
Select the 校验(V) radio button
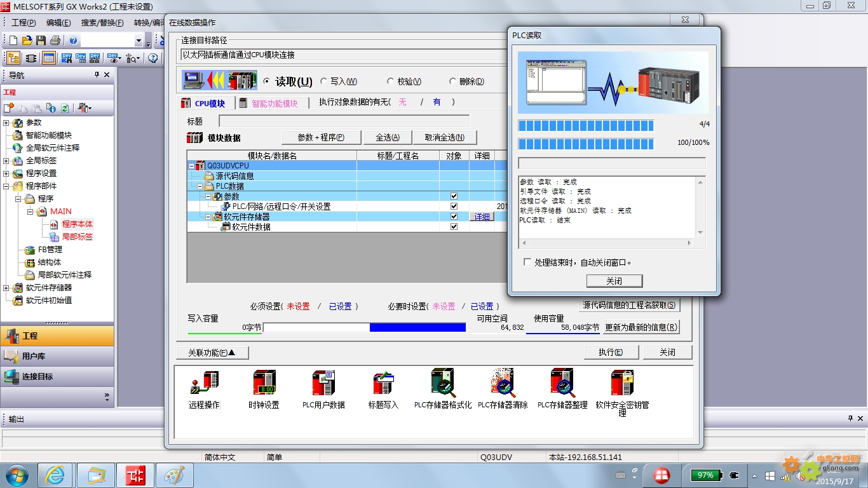tap(390, 81)
